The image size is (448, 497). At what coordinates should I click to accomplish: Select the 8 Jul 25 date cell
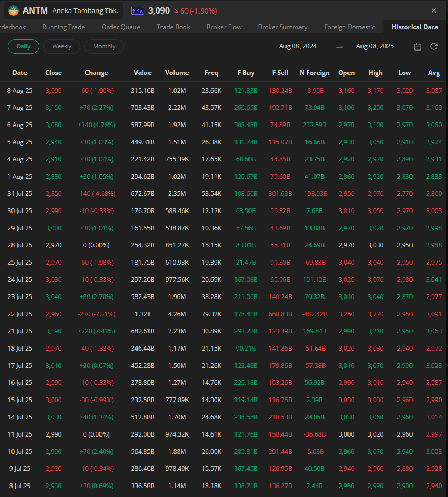[20, 486]
